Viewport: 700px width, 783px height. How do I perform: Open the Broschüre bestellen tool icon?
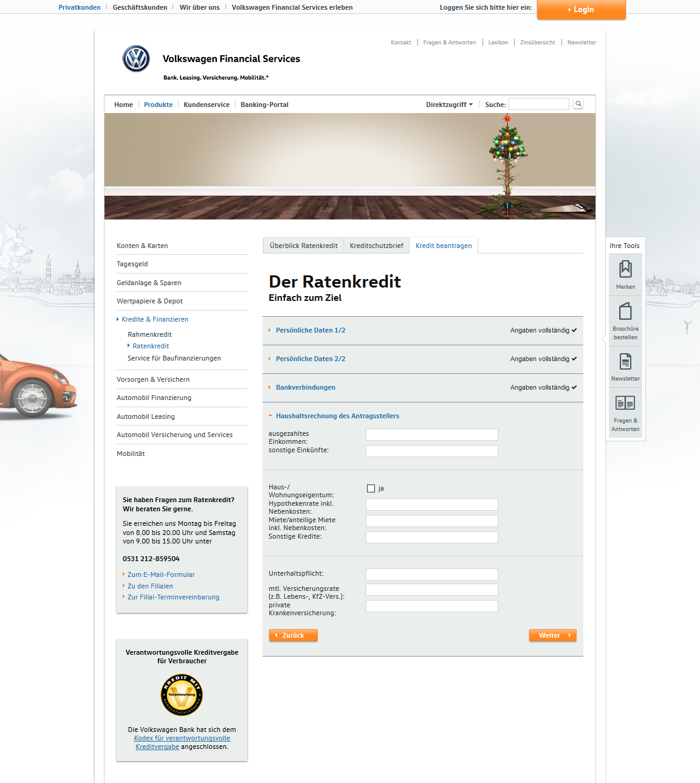pos(625,312)
